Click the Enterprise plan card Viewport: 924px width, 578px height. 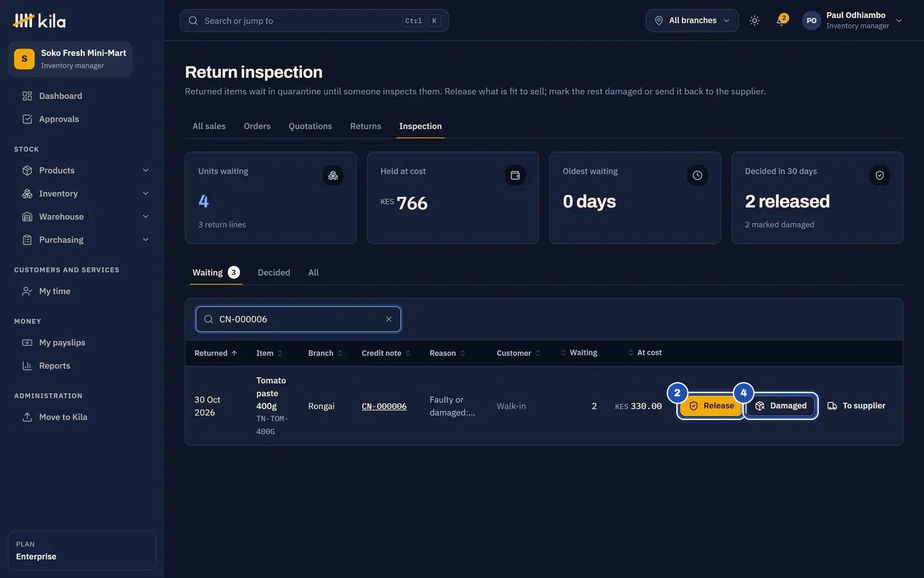click(82, 550)
